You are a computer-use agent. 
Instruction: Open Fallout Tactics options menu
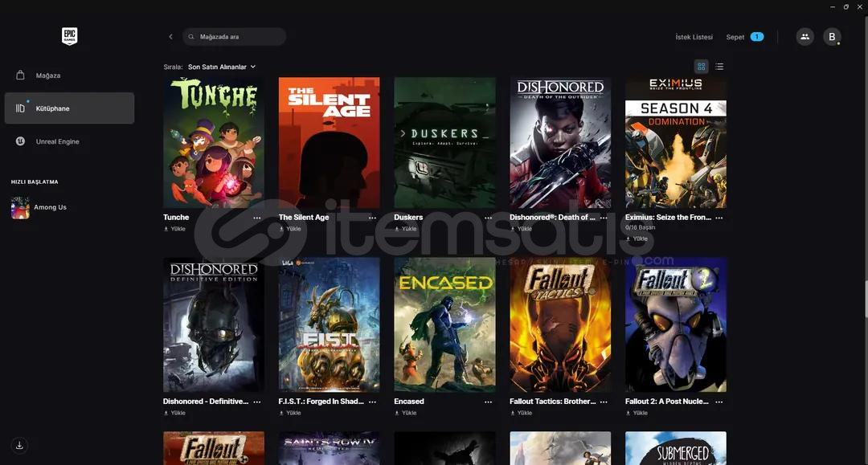tap(604, 402)
